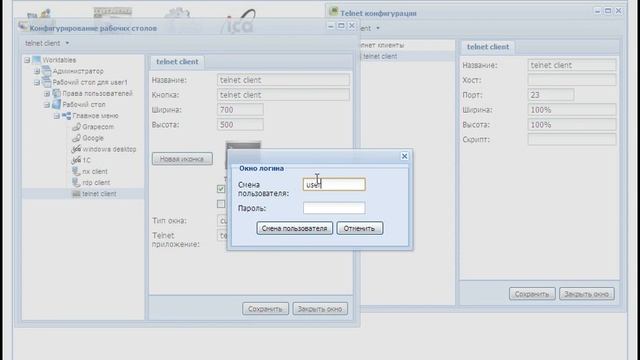Maximize the Конфигурирование рабочих столов window

pyautogui.click(x=341, y=26)
